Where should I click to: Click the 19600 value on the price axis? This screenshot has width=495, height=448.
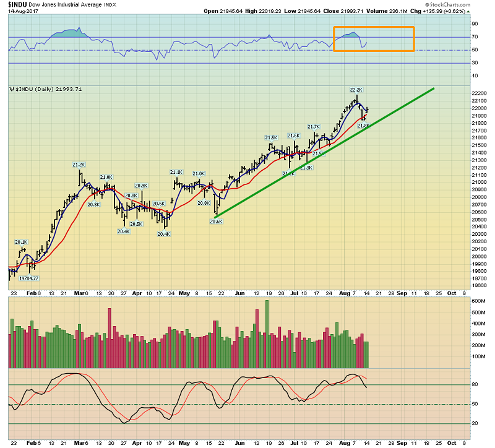pos(479,286)
